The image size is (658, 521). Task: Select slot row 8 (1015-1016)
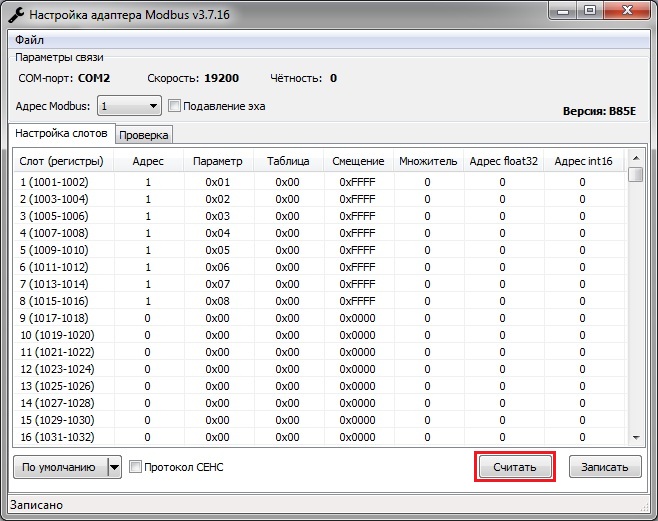(320, 301)
